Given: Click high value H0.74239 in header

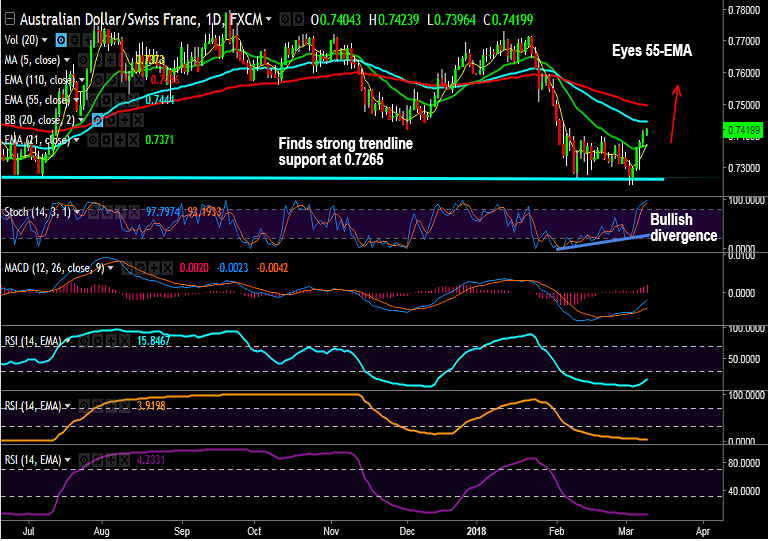Looking at the screenshot, I should 394,20.
